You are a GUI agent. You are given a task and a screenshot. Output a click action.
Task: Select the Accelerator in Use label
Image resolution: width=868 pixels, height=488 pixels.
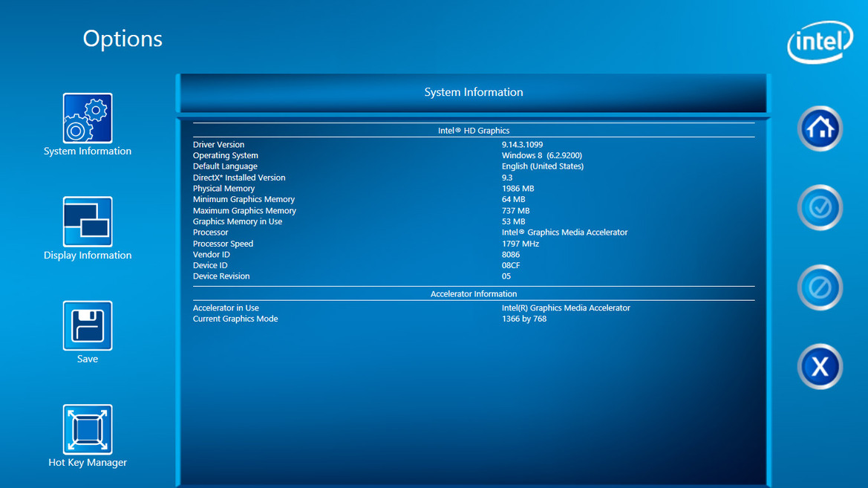[226, 308]
